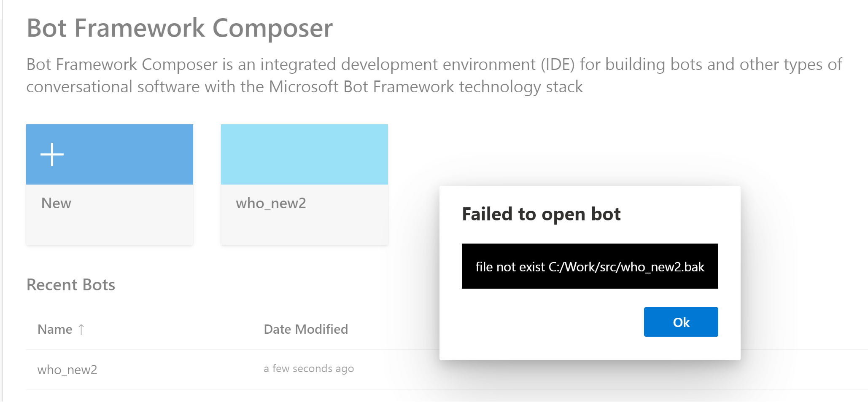Confirm the failed bot dialog via Ok

pos(680,322)
